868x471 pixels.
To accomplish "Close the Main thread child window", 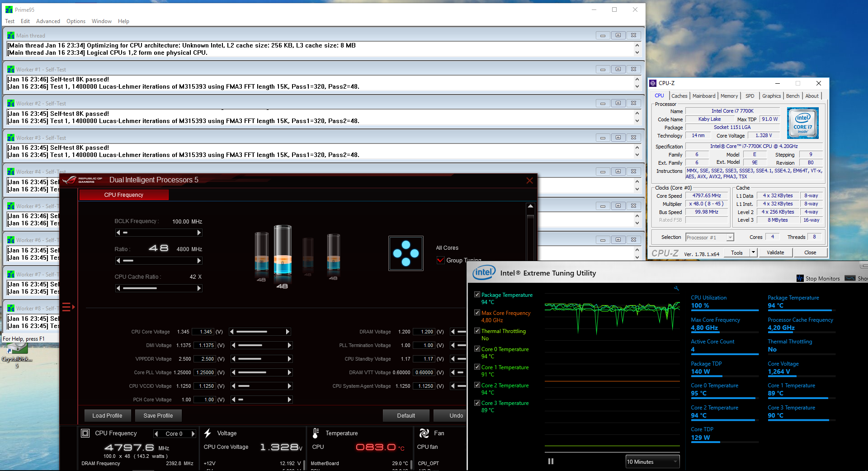I will click(x=633, y=35).
